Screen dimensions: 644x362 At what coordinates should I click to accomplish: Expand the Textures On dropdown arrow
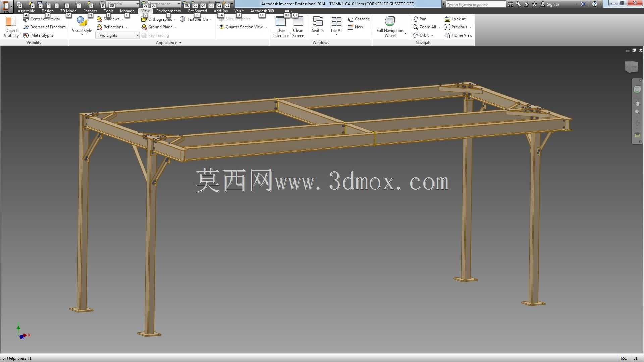211,19
